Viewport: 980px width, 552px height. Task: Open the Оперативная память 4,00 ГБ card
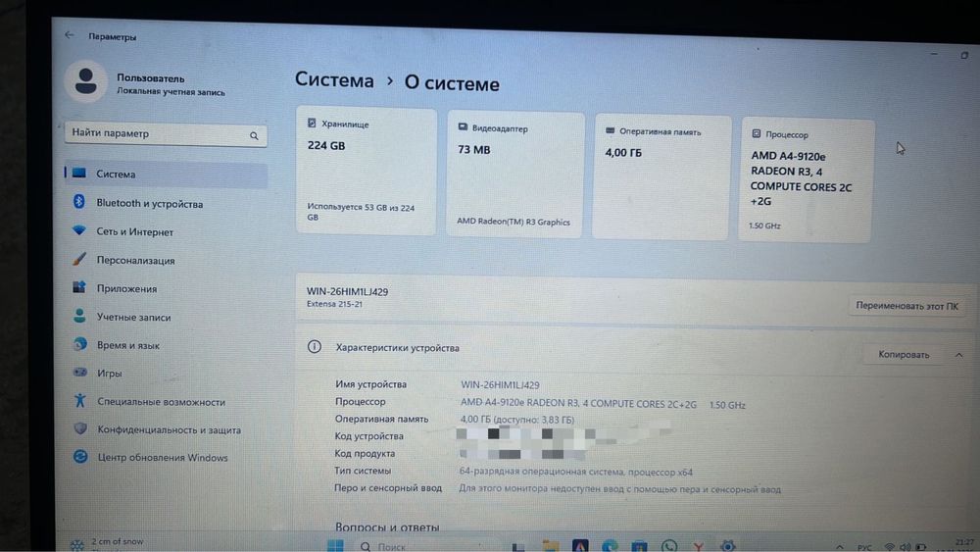click(661, 176)
